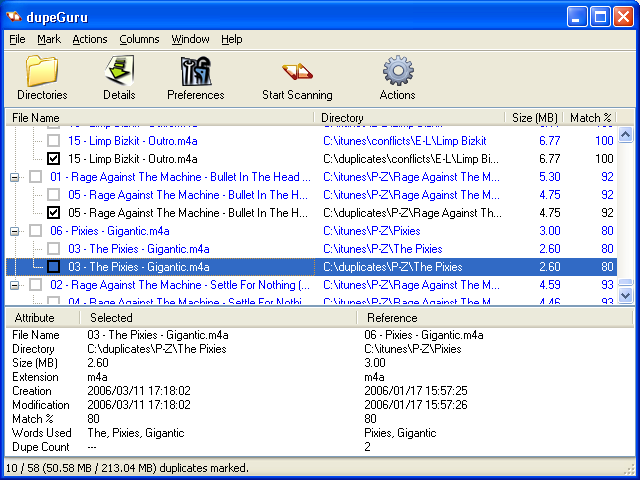Open the Directories folder icon
Screen dimensions: 640x480
(x=42, y=71)
